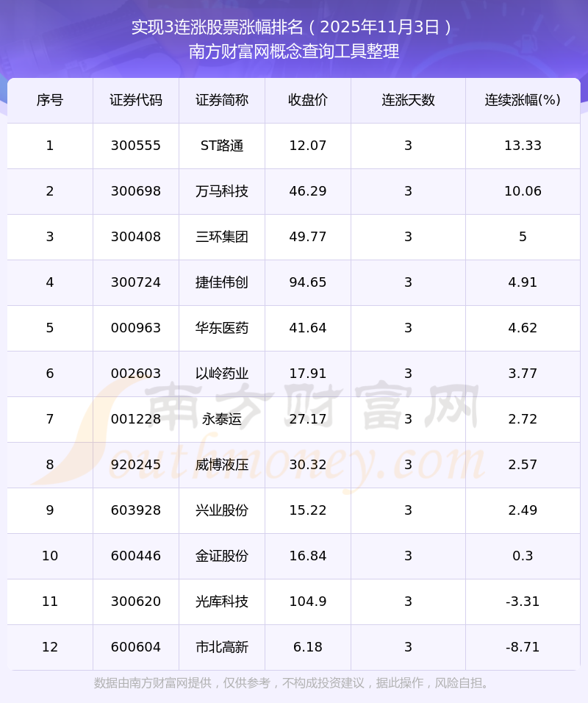Click the gain value 4.62
The height and width of the screenshot is (703, 588).
[x=523, y=328]
